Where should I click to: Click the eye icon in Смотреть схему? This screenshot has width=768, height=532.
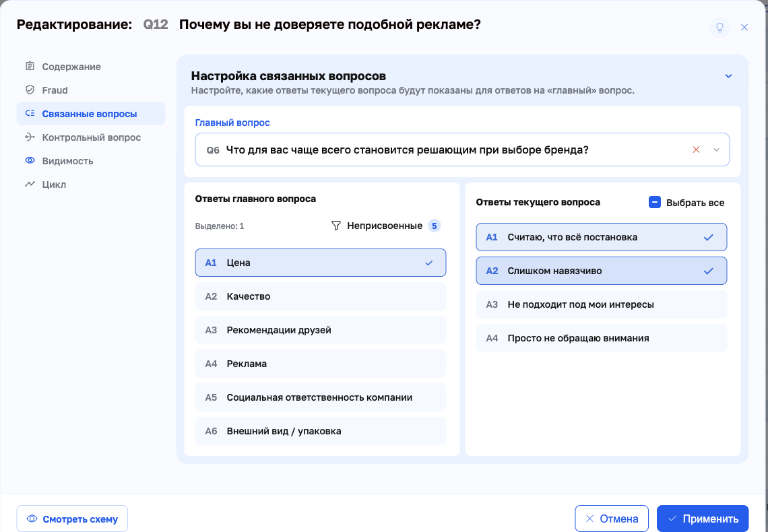[32, 519]
